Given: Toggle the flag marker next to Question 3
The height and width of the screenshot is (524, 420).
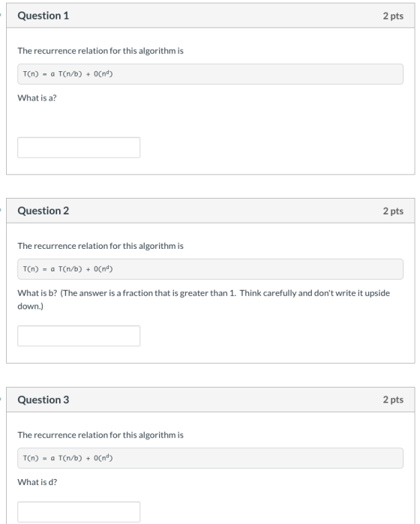Looking at the screenshot, I should pyautogui.click(x=1, y=398).
